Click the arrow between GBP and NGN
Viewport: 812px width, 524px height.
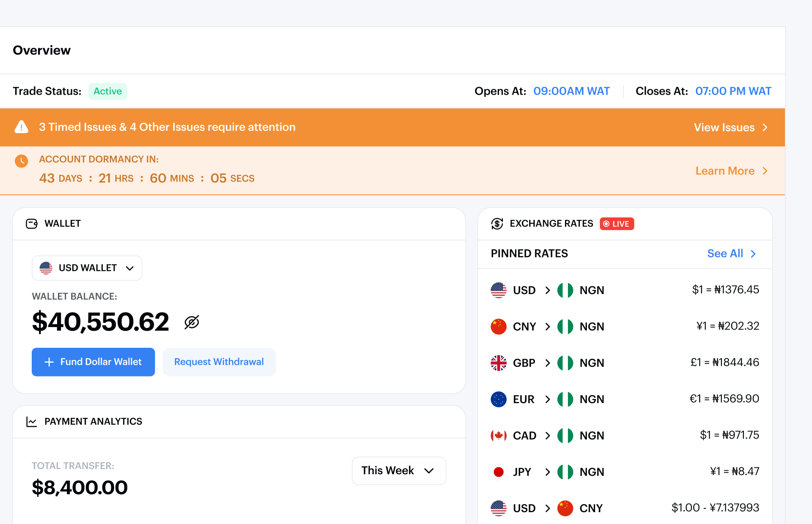click(x=548, y=363)
